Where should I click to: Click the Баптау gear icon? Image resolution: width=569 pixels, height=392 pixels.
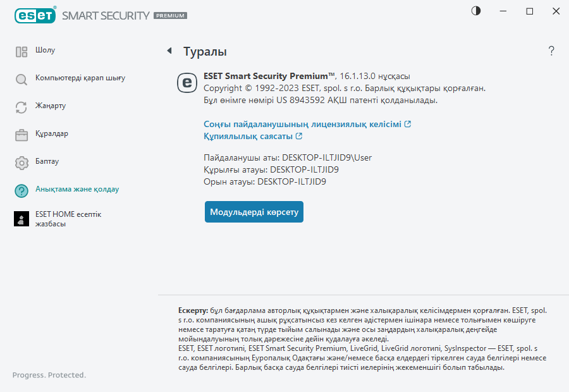[21, 163]
